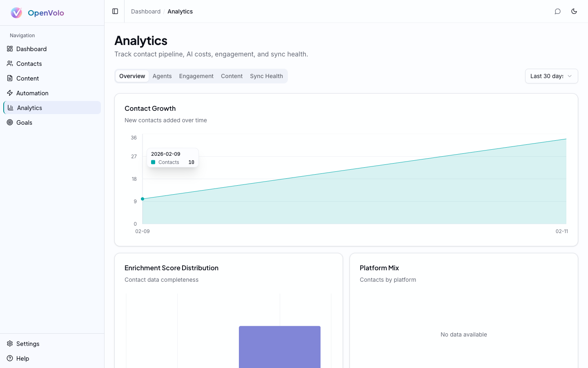Click the Dashboard icon in sidebar navigation
The width and height of the screenshot is (588, 368).
point(10,49)
